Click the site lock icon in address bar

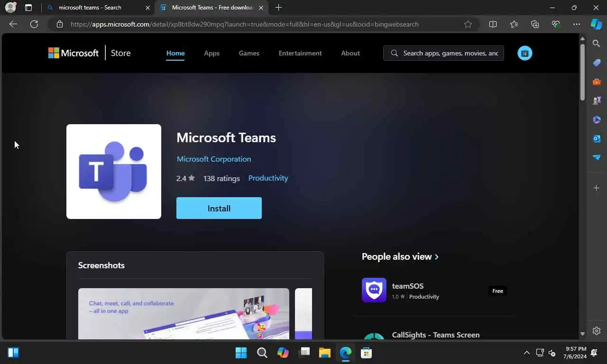[59, 24]
